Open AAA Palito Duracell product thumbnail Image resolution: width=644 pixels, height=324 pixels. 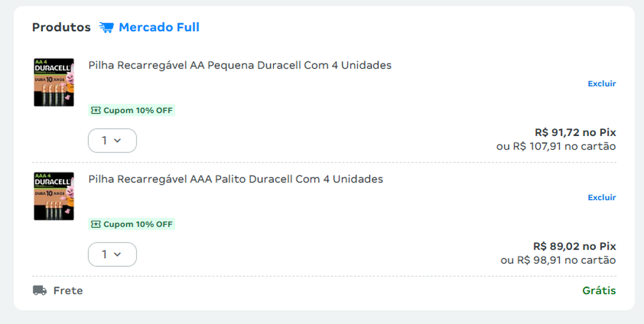[54, 196]
